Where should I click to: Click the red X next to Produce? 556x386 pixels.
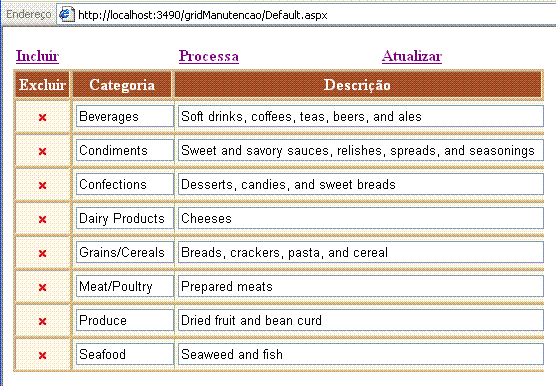point(43,321)
